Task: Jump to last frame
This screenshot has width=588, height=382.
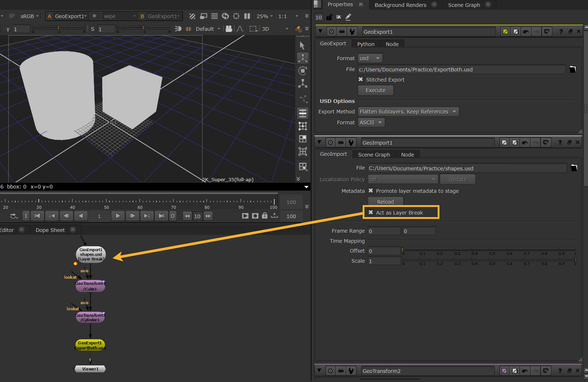Action: point(161,216)
